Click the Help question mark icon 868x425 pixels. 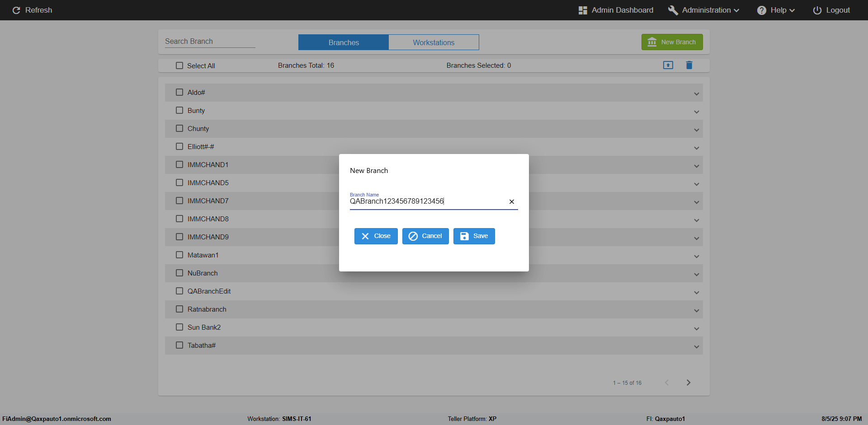tap(762, 10)
